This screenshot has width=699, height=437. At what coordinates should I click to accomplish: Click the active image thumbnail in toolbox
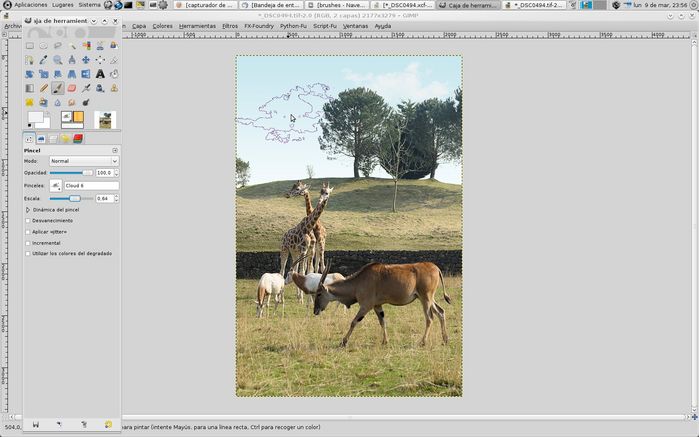pos(105,120)
